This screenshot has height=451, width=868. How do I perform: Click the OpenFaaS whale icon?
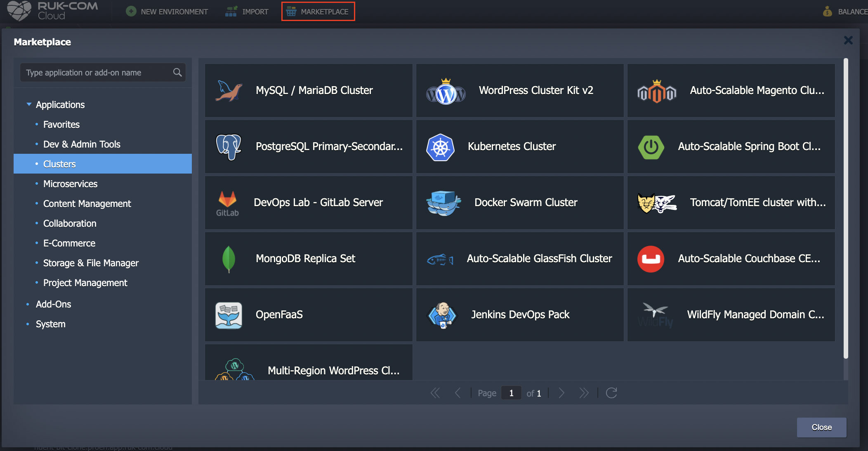(229, 315)
